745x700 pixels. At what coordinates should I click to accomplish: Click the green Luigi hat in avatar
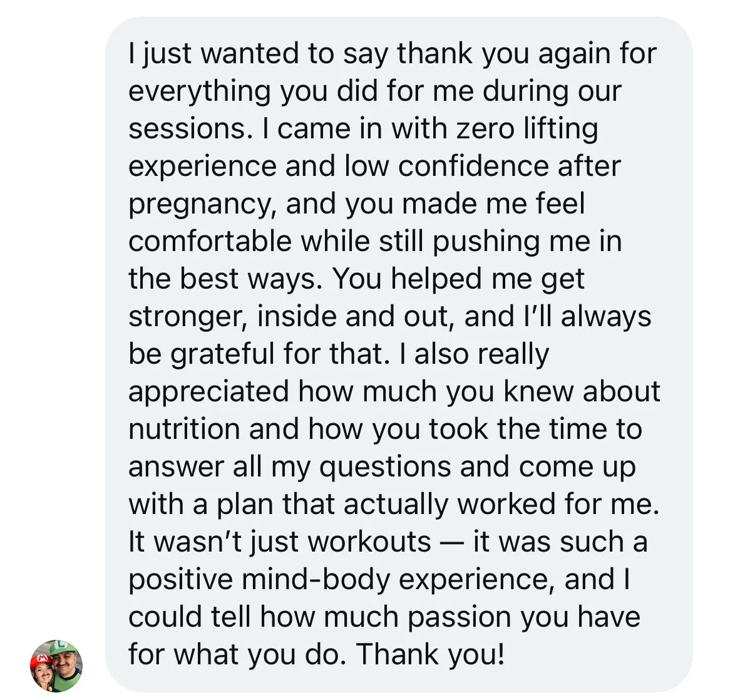pyautogui.click(x=63, y=648)
